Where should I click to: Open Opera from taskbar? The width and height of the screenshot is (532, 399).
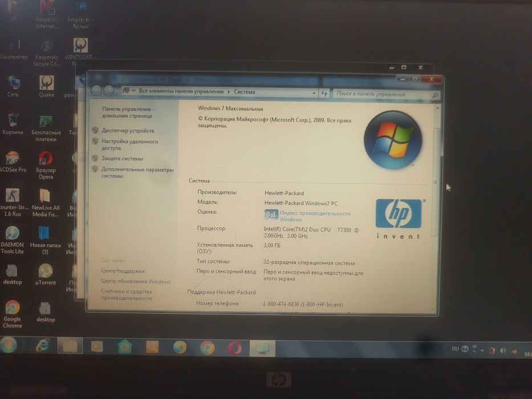point(235,348)
